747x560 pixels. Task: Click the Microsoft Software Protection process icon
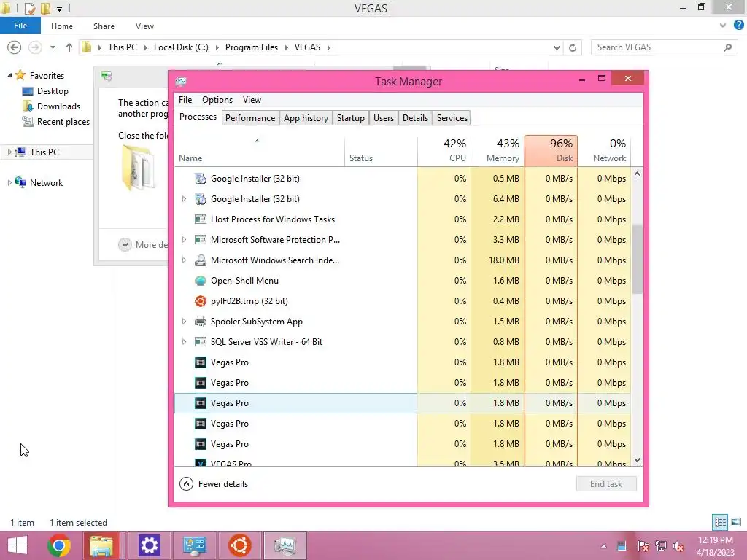pyautogui.click(x=201, y=240)
